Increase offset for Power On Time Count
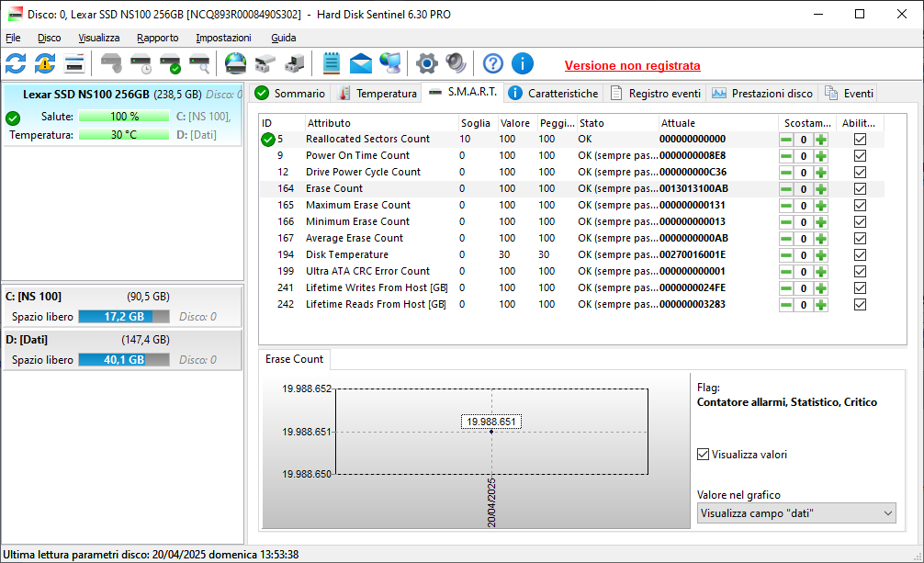924x563 pixels. [x=821, y=156]
